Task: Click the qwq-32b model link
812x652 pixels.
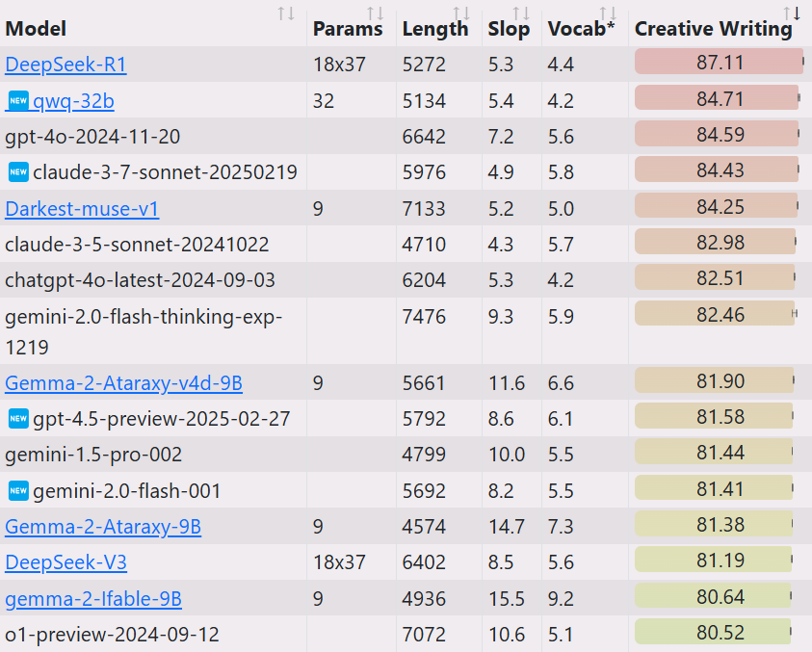Action: pos(73,100)
